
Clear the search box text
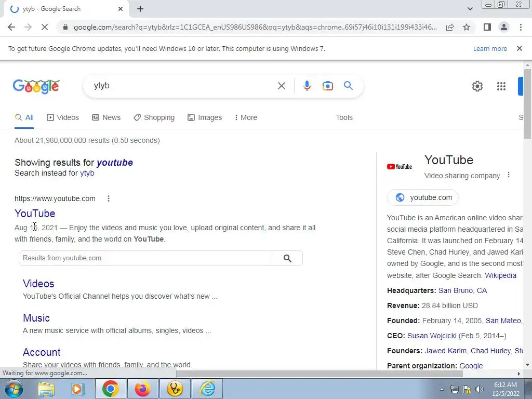coord(281,86)
